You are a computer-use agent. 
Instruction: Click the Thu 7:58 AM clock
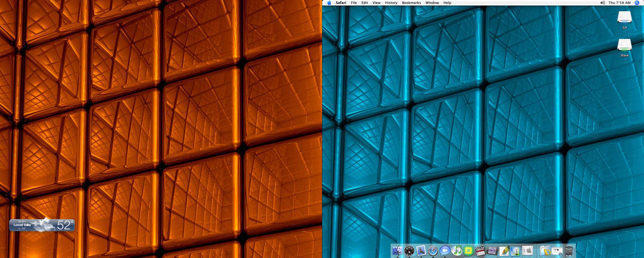pos(619,3)
